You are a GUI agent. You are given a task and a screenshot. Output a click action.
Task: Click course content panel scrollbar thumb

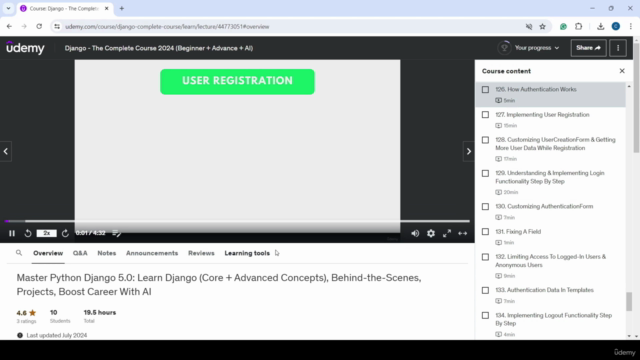tap(629, 302)
